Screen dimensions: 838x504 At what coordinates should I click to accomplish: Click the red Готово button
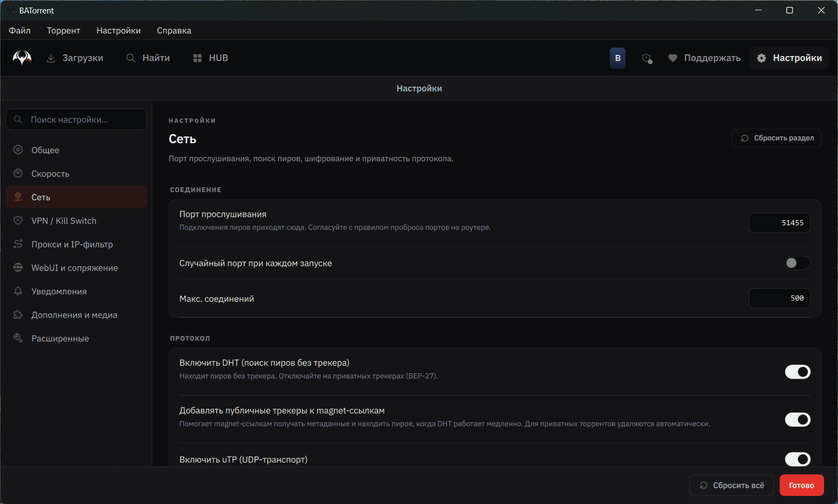(x=801, y=485)
